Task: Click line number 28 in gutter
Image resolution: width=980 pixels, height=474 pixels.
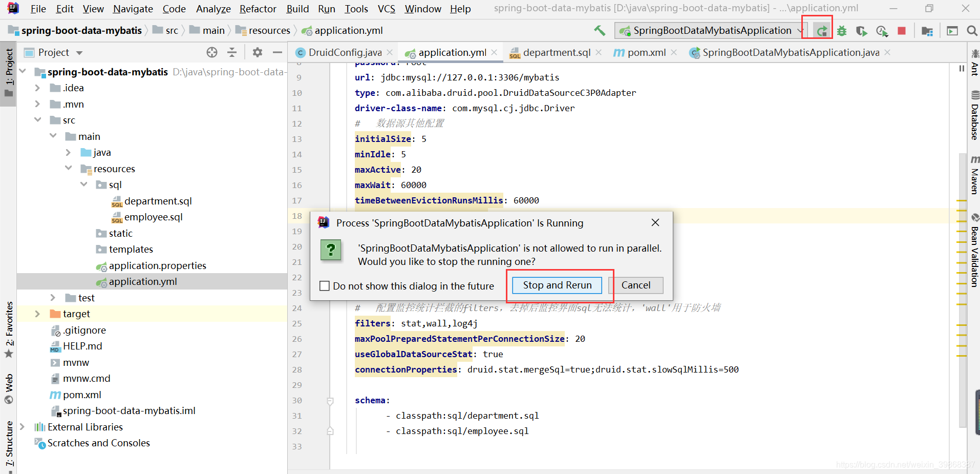Action: (297, 369)
